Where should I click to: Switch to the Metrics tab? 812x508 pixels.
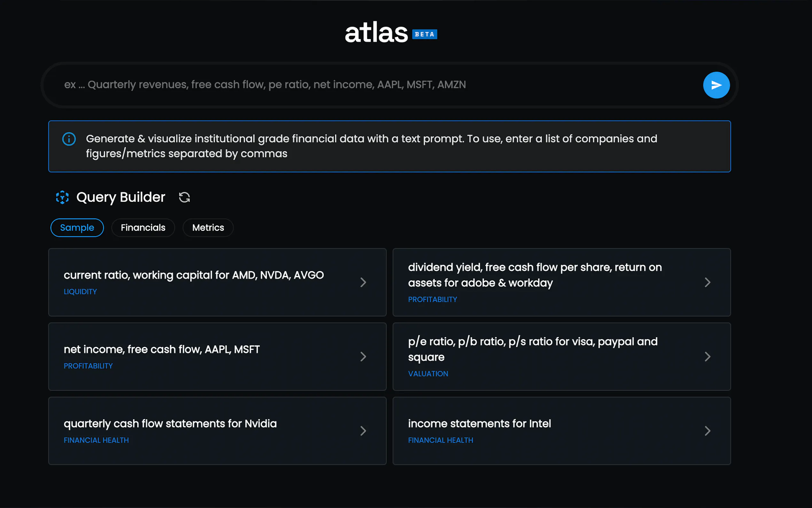pyautogui.click(x=208, y=227)
